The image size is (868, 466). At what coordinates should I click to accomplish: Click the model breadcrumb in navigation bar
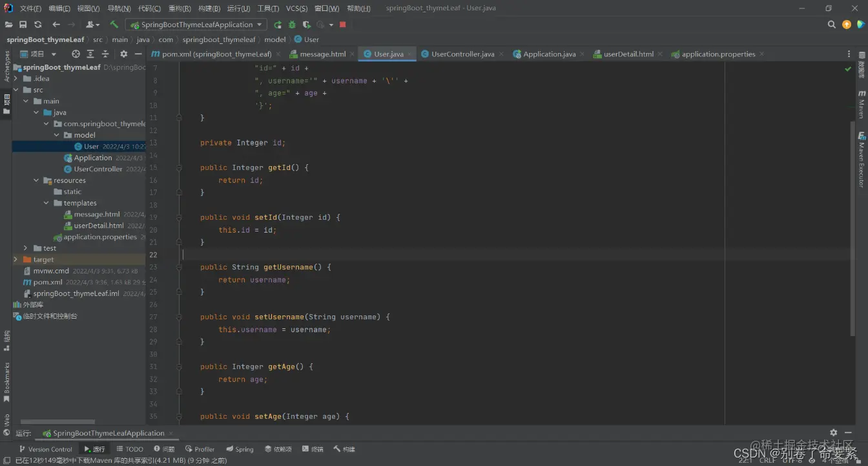[x=275, y=39]
